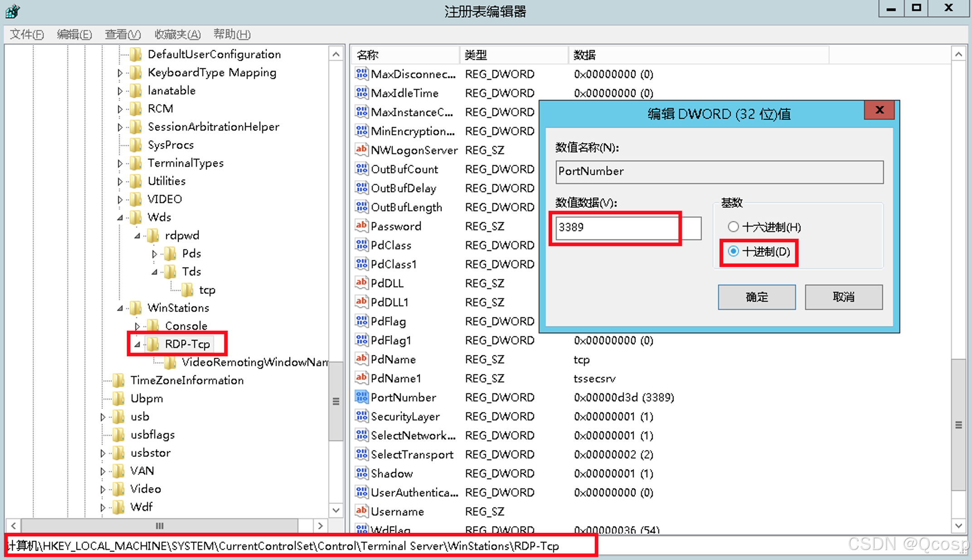Click the SecurityLayer DWORD icon

point(361,416)
